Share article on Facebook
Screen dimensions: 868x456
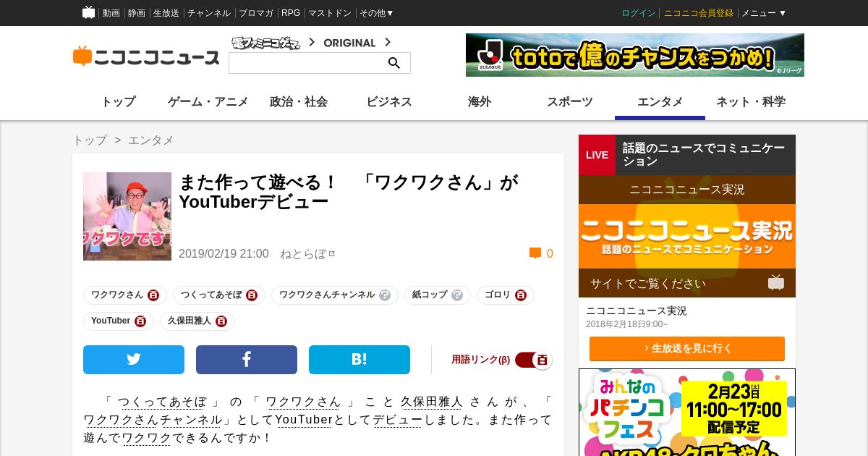[x=247, y=360]
